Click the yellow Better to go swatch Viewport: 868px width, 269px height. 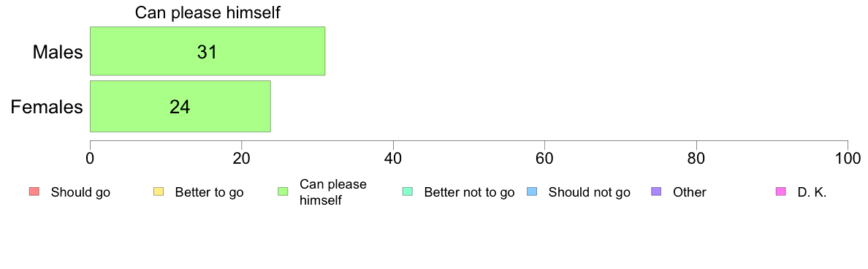click(158, 192)
